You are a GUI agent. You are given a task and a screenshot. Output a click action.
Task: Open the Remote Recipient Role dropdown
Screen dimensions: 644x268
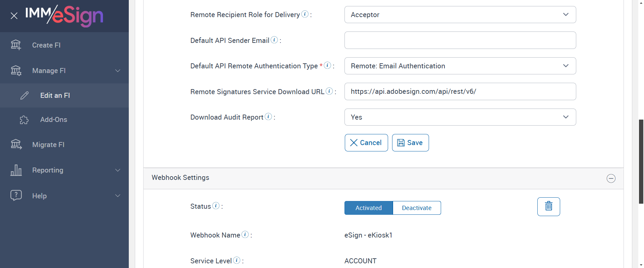[x=460, y=15]
